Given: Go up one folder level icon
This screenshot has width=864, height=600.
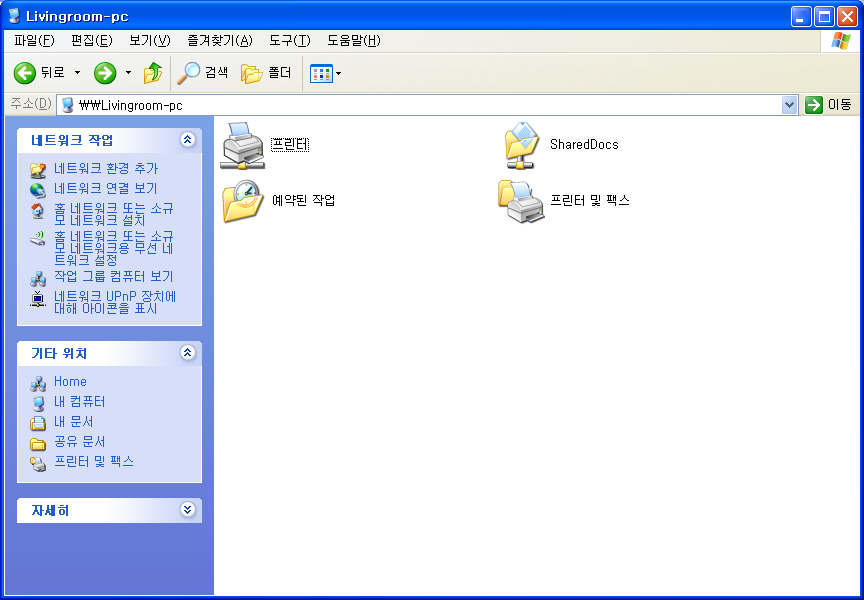Looking at the screenshot, I should 153,73.
